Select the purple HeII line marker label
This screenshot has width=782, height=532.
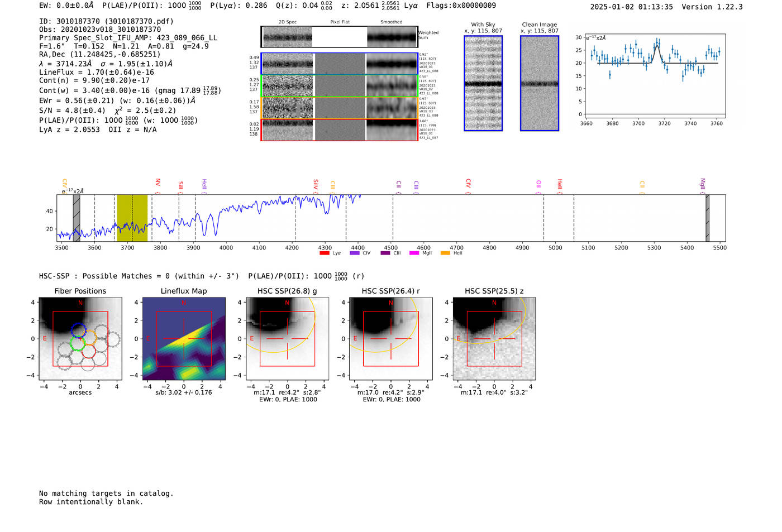[x=204, y=185]
